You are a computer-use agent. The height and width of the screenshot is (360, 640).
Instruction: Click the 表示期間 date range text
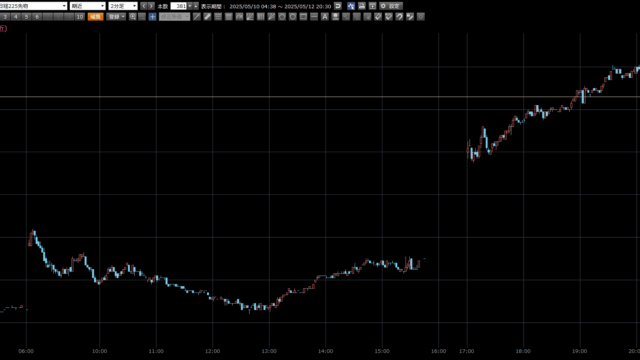point(266,6)
